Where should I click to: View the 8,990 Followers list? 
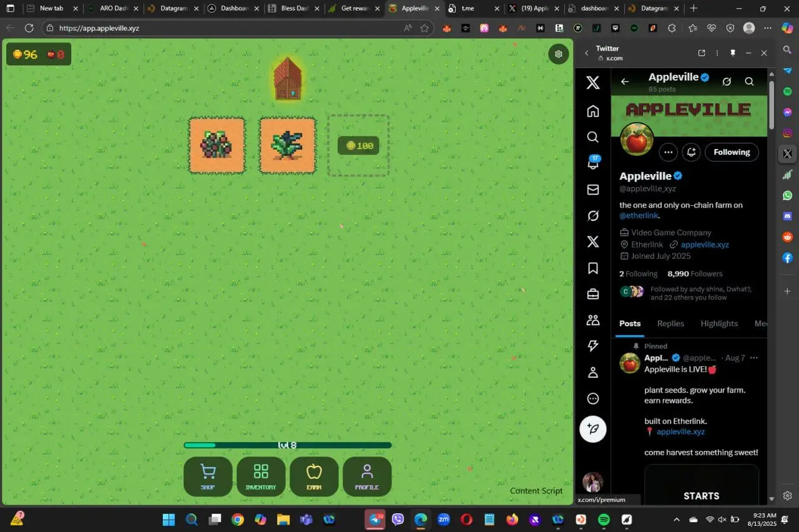point(695,274)
